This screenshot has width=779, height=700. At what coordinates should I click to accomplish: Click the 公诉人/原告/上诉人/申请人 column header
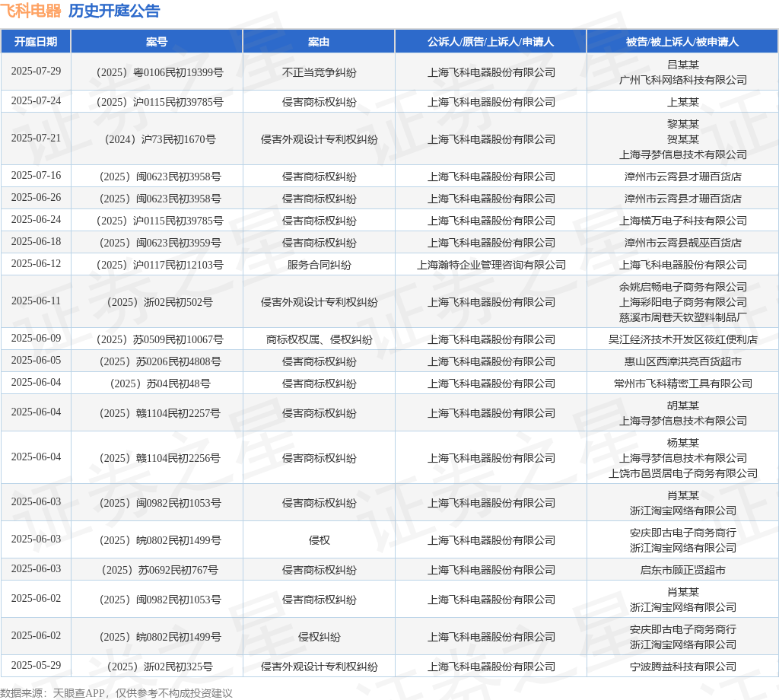coord(491,42)
